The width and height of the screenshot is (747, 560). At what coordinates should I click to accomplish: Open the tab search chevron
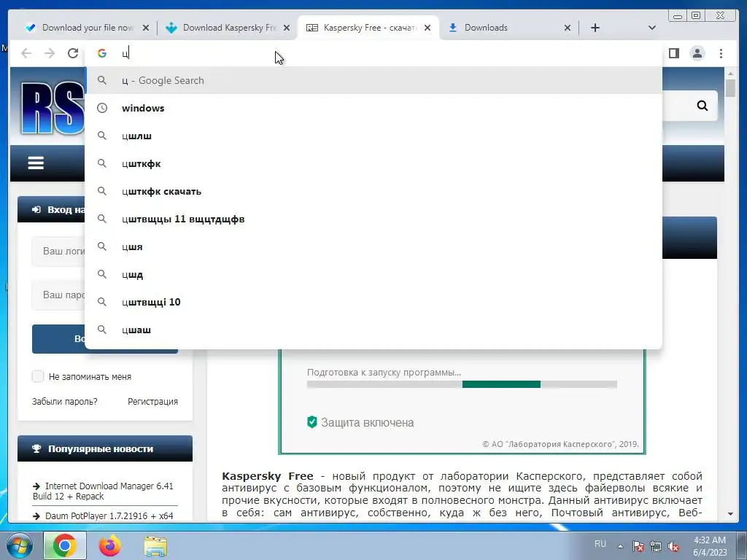[x=652, y=28]
